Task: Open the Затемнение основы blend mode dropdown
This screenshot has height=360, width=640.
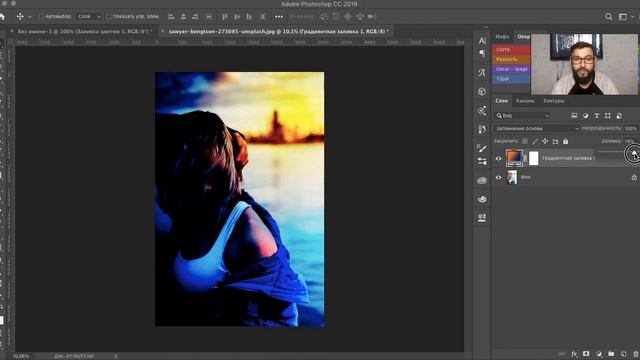Action: [x=536, y=129]
